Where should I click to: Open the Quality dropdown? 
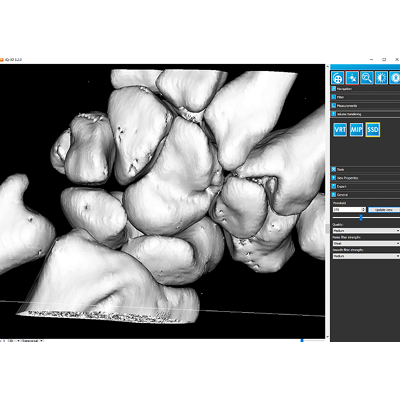pos(366,231)
